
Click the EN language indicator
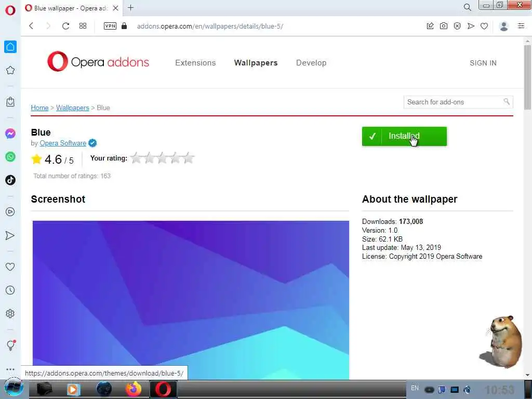[415, 388]
